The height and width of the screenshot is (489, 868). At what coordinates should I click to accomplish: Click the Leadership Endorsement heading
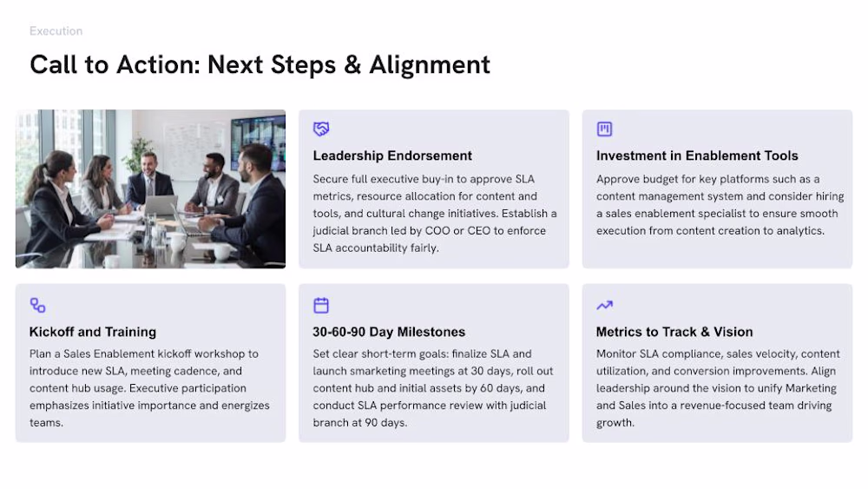click(392, 155)
